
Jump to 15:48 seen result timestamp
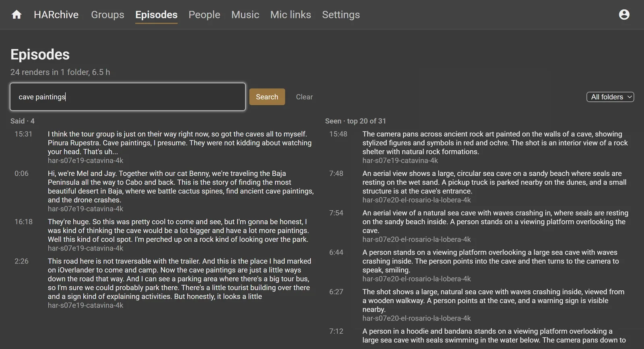pos(338,134)
